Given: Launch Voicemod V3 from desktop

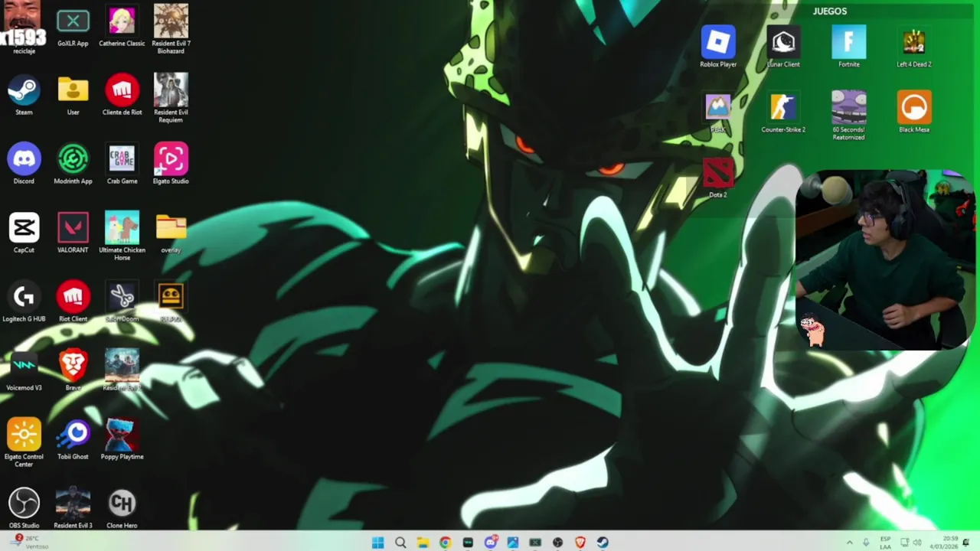Looking at the screenshot, I should [24, 371].
